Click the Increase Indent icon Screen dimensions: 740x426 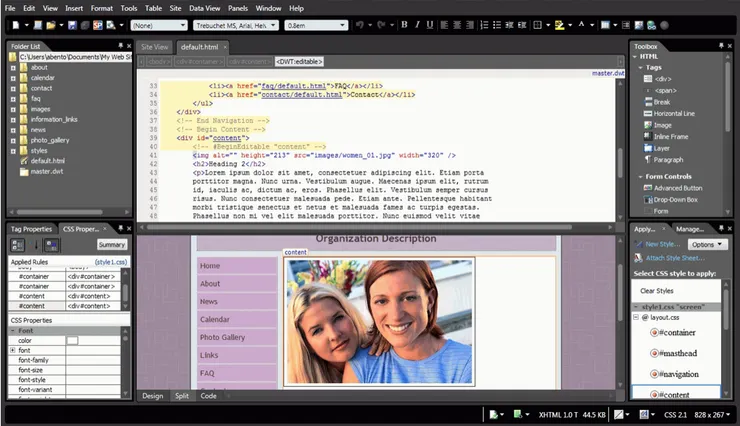click(x=522, y=25)
